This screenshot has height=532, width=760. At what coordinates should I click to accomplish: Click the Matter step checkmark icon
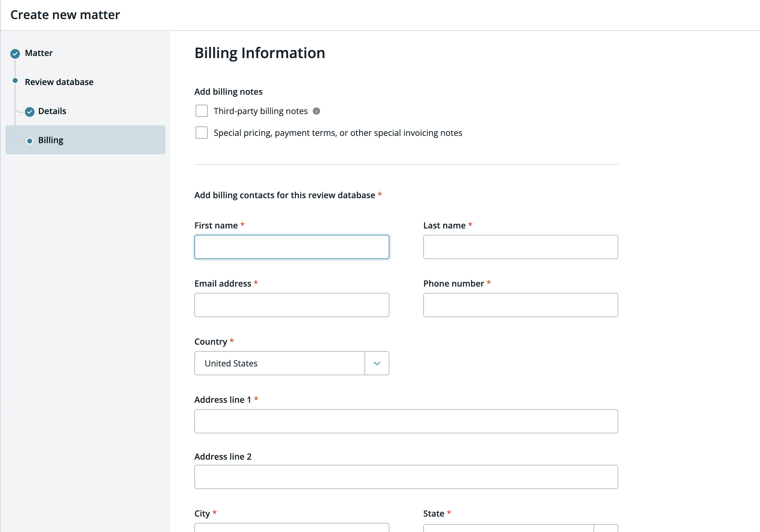point(15,54)
